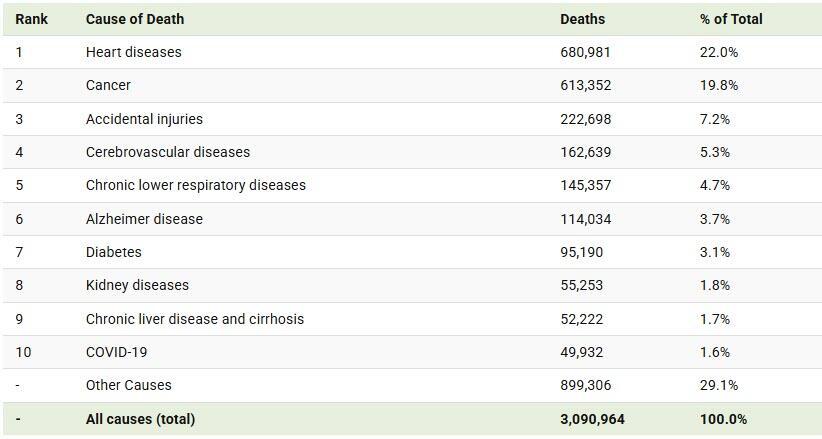The width and height of the screenshot is (822, 439).
Task: Select the Heart diseases cell
Action: (x=133, y=52)
